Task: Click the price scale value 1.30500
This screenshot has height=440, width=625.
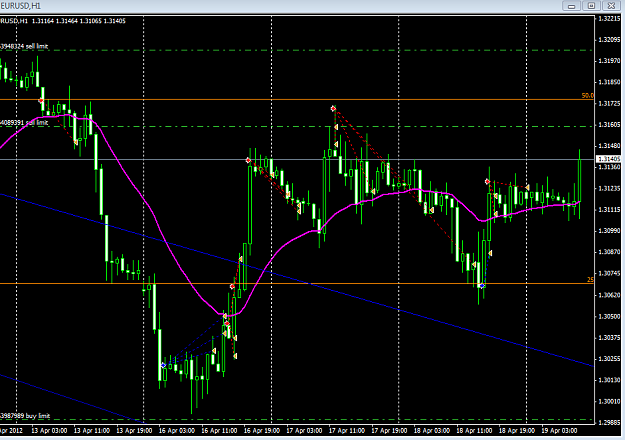Action: tap(609, 316)
